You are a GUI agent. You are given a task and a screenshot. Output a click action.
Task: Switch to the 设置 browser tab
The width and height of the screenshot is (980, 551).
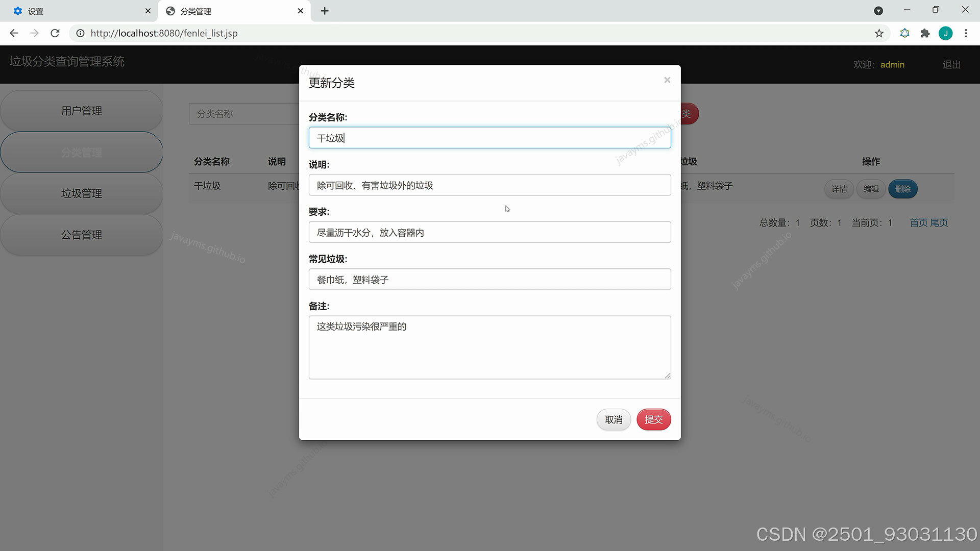coord(79,11)
